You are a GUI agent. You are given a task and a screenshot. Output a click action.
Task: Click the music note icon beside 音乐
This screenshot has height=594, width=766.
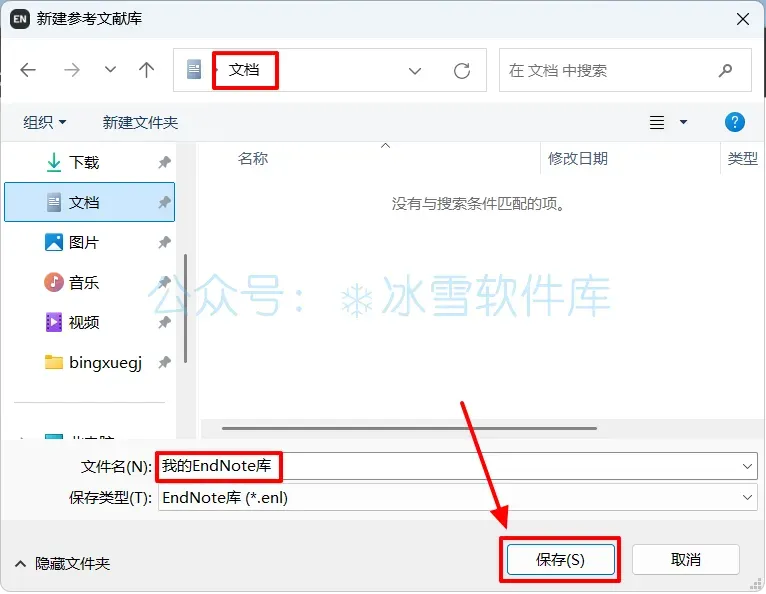point(54,282)
